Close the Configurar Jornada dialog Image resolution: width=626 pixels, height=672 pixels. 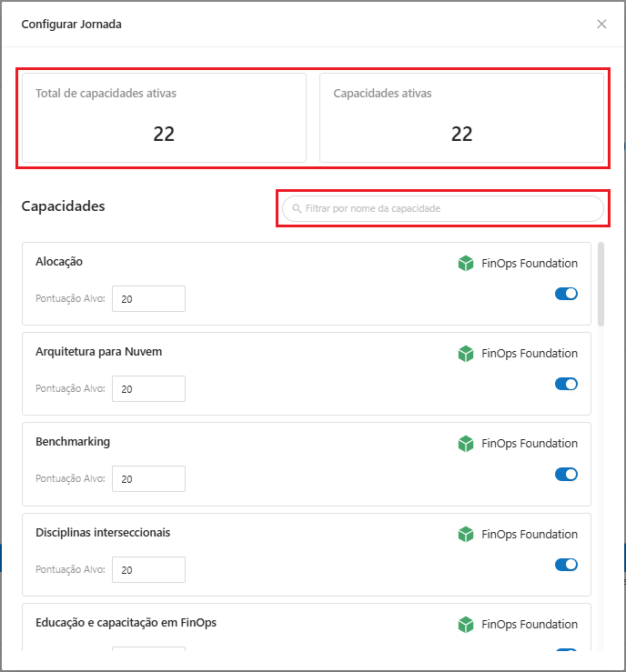(x=601, y=25)
